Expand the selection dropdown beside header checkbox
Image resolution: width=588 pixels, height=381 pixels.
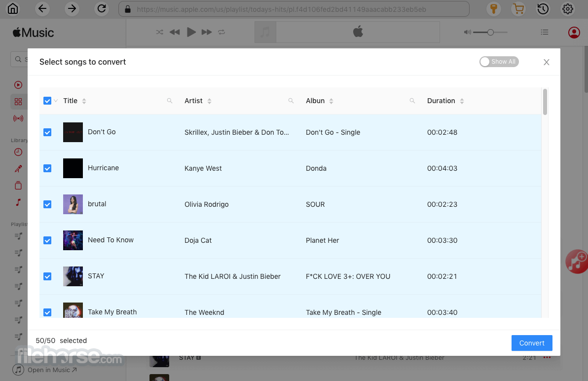click(56, 101)
